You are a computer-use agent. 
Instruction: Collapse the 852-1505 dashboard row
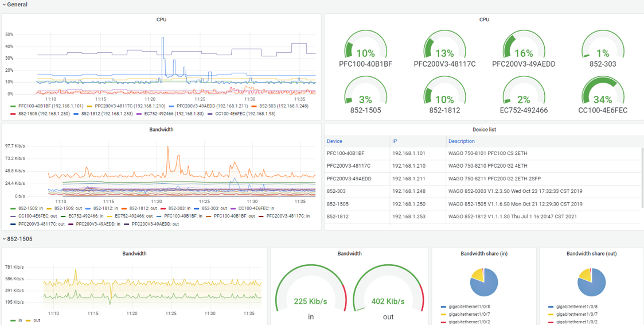pyautogui.click(x=18, y=239)
